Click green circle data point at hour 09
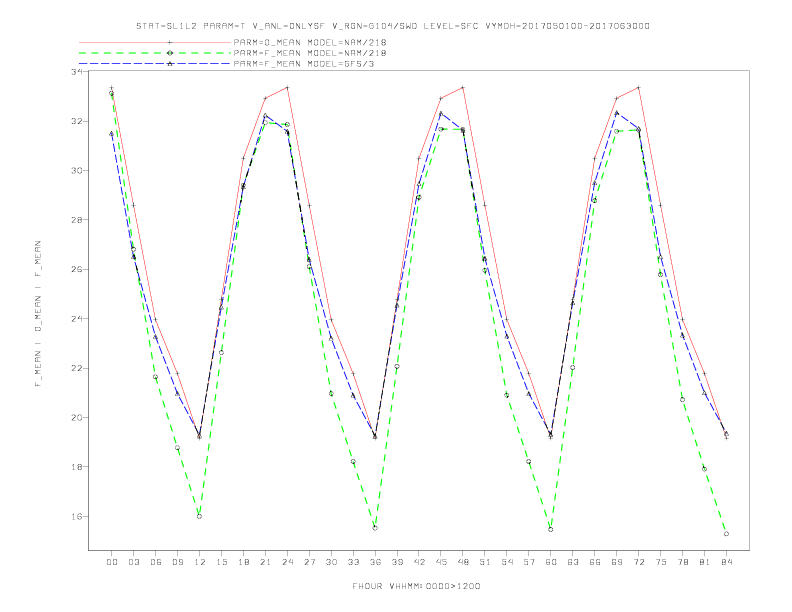Viewport: 792px width, 612px height. [x=177, y=448]
